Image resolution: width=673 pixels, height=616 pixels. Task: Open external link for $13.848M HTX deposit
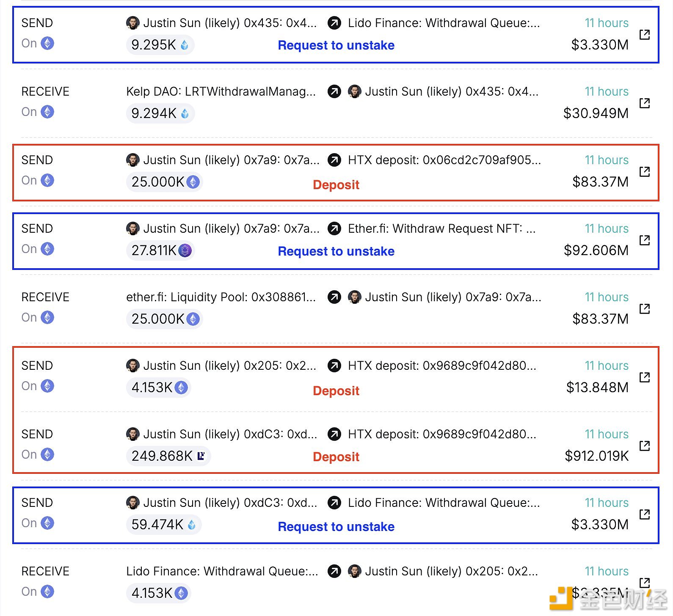(644, 377)
